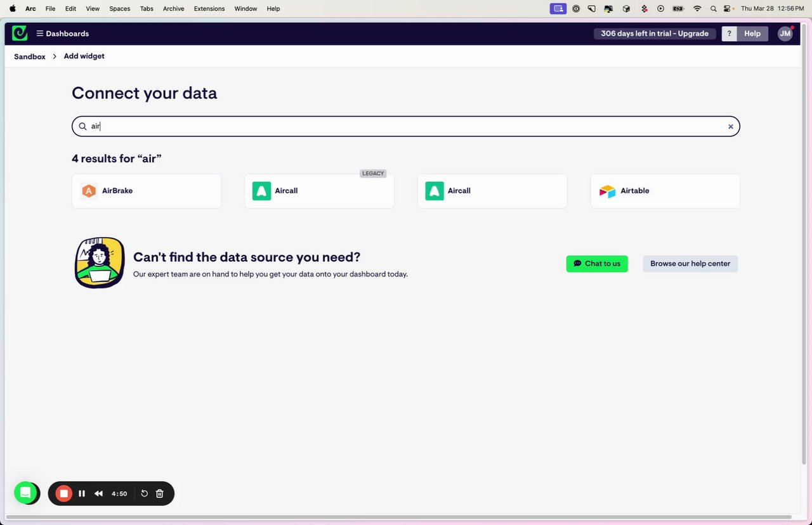Click the support illustration thumbnail
Screen dimensions: 812x525
pos(100,262)
